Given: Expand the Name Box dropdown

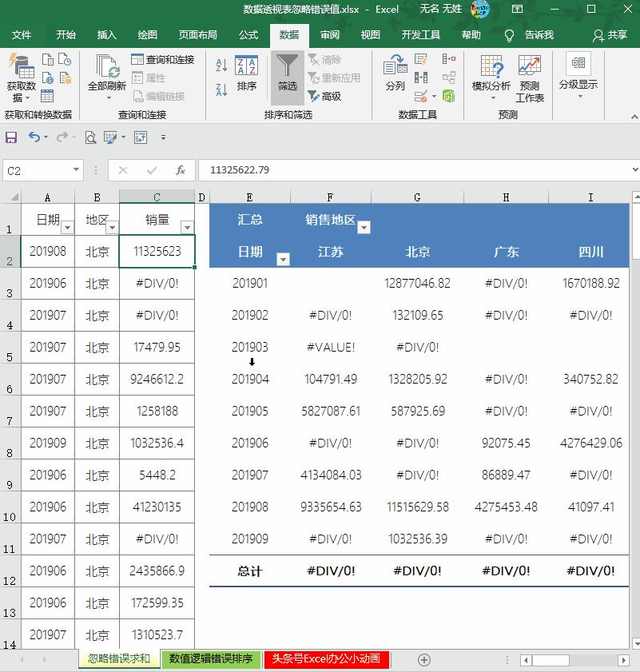Looking at the screenshot, I should pos(77,170).
